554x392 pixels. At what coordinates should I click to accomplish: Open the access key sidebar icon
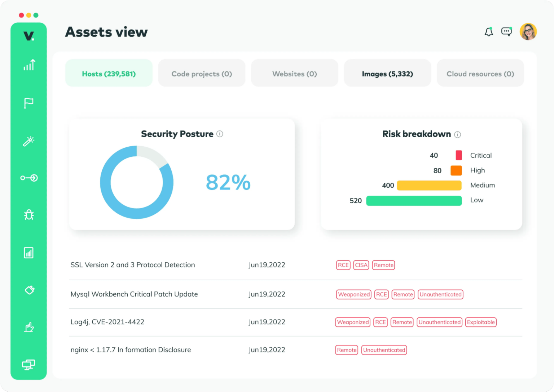[29, 178]
